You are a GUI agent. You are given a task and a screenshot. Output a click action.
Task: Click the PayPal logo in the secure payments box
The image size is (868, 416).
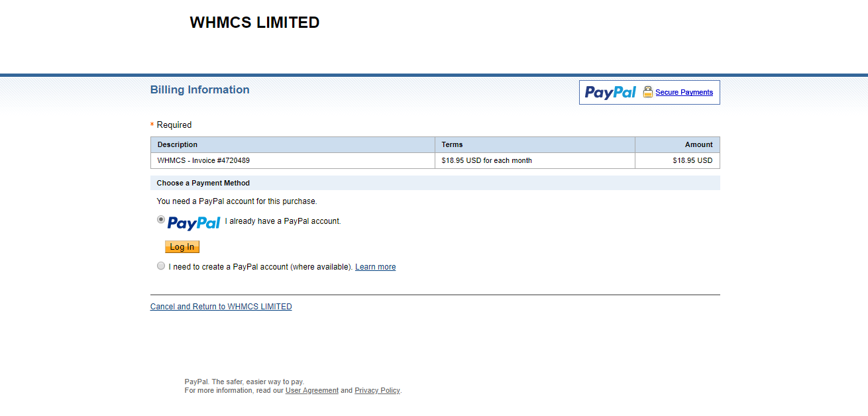tap(610, 93)
